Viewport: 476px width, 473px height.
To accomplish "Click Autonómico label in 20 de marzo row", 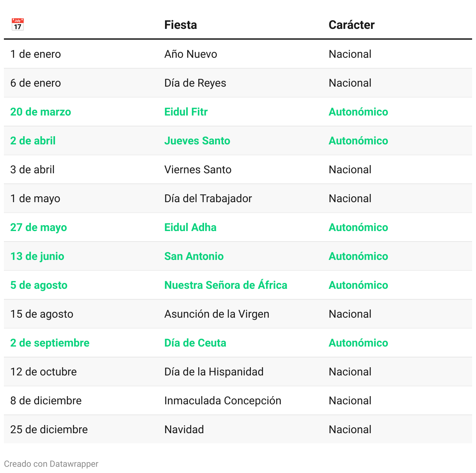I will pos(358,112).
